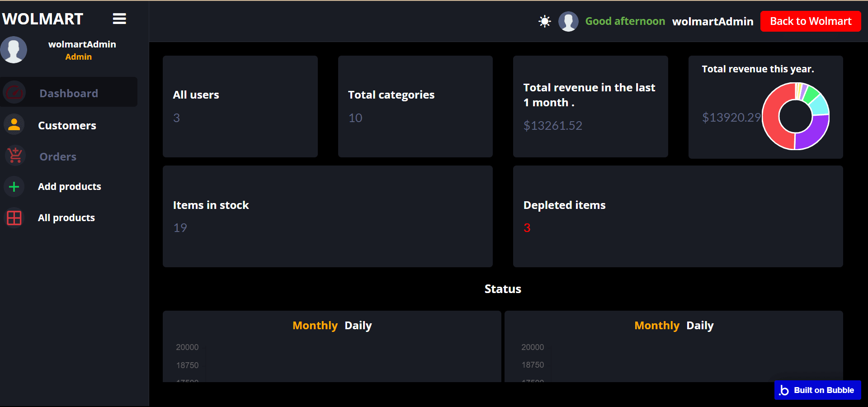Screen dimensions: 868x407
Task: Click the Good afternoon greeting
Action: coord(625,21)
